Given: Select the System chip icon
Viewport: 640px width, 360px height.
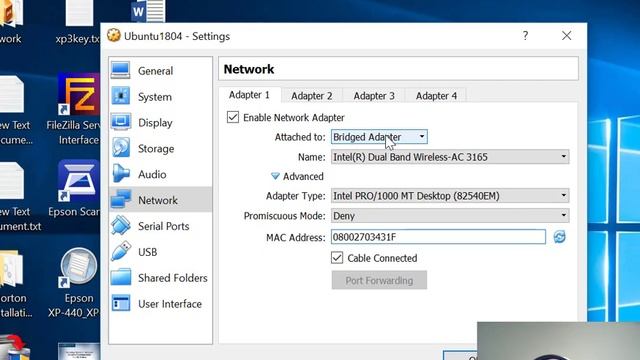Looking at the screenshot, I should (x=121, y=96).
